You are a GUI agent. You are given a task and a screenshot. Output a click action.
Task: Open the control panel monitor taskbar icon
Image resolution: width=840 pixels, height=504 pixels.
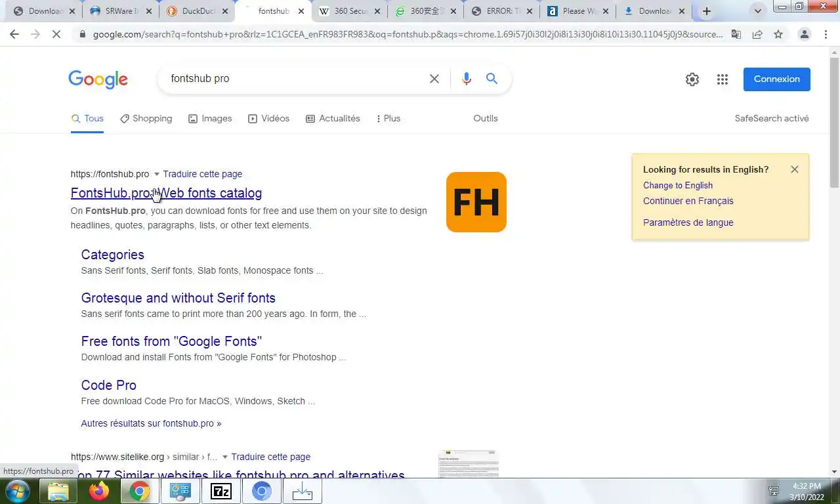pyautogui.click(x=180, y=491)
